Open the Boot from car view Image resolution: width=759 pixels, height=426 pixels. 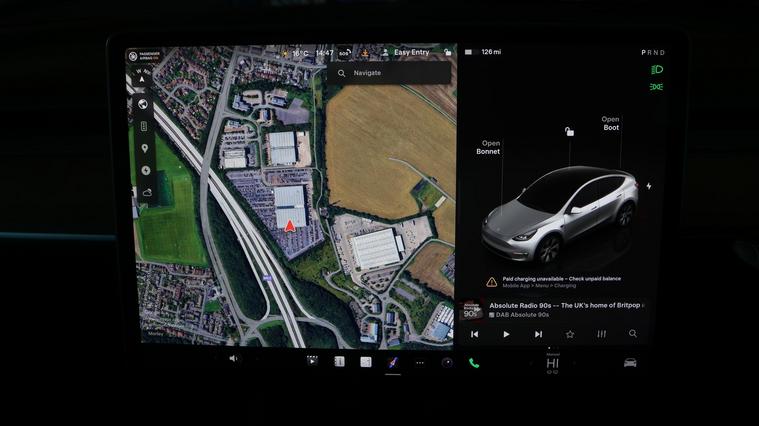point(610,124)
